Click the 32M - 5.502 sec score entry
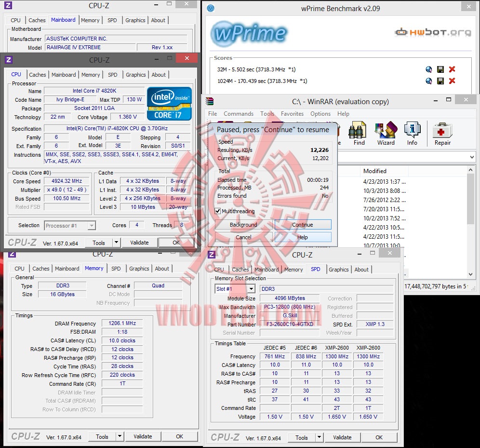The image size is (480, 448). 256,69
